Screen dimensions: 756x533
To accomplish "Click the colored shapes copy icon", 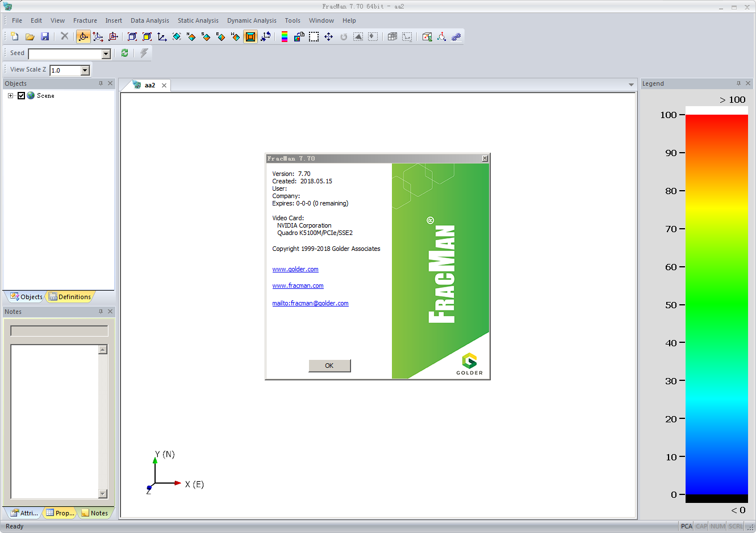I will point(299,36).
